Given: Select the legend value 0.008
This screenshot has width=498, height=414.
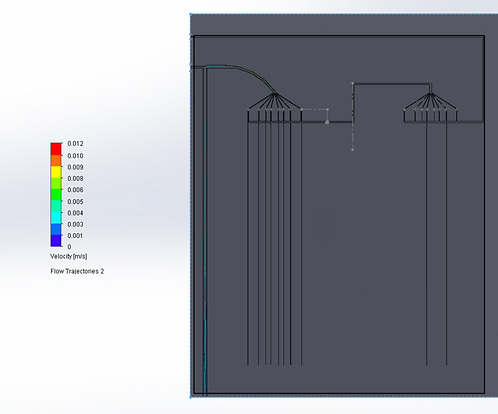Looking at the screenshot, I should point(75,178).
